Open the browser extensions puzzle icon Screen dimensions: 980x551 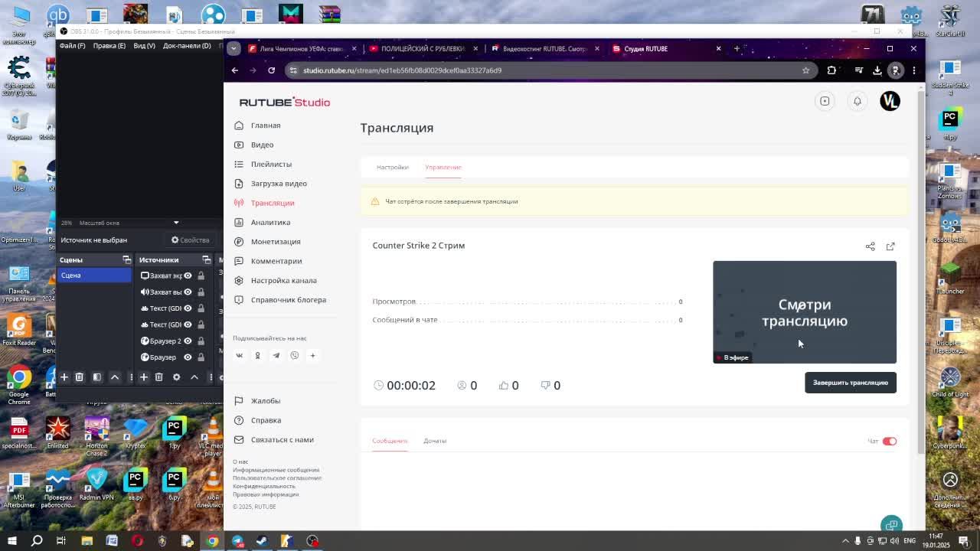(x=831, y=70)
